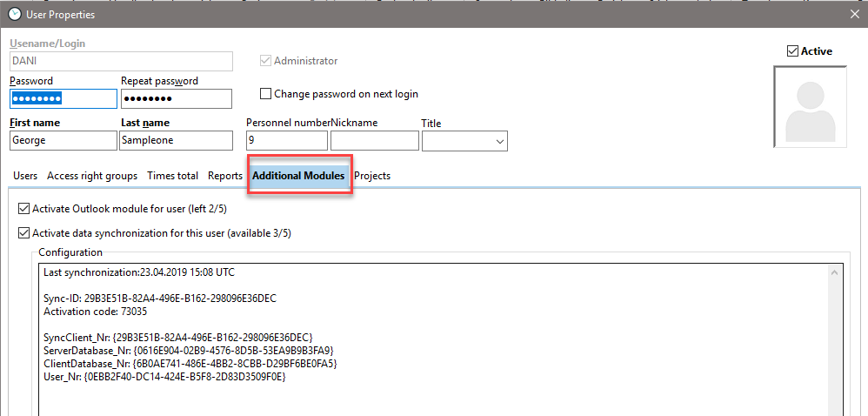Focus the Repeat password field
Screen dimensions: 868x416
tap(177, 98)
